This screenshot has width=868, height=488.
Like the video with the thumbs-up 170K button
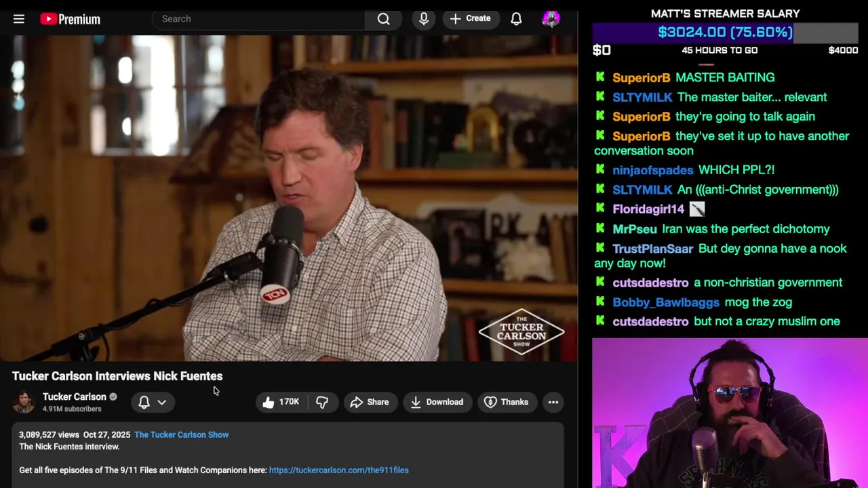[x=281, y=402]
